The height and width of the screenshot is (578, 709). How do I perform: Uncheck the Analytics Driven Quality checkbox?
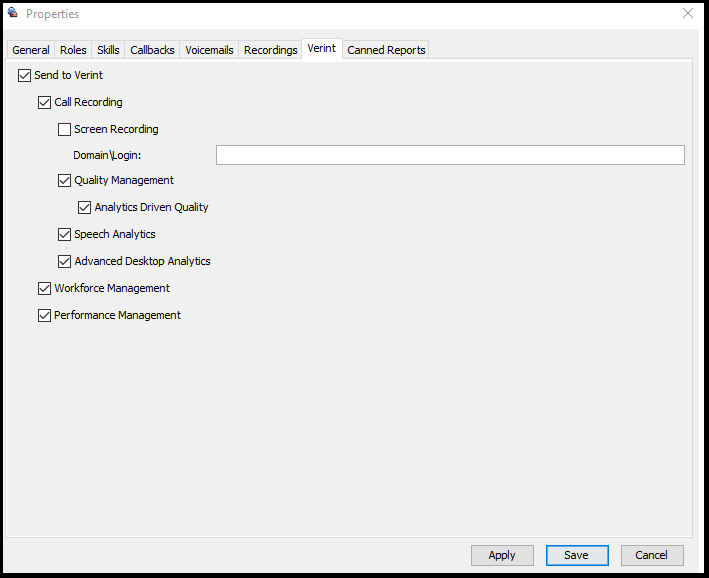(85, 208)
